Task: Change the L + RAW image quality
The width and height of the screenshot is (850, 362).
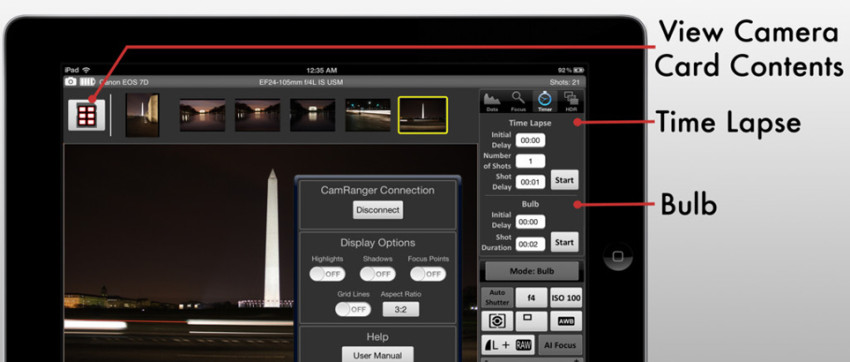Action: click(508, 345)
